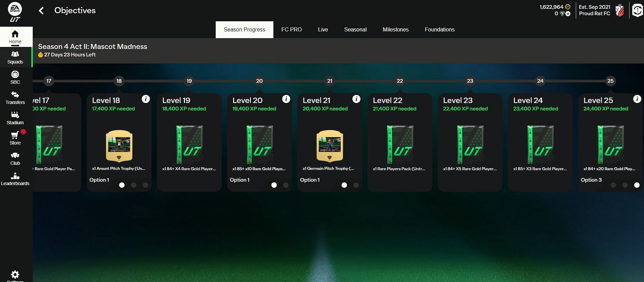Click level 18 marker on progress track

point(119,81)
